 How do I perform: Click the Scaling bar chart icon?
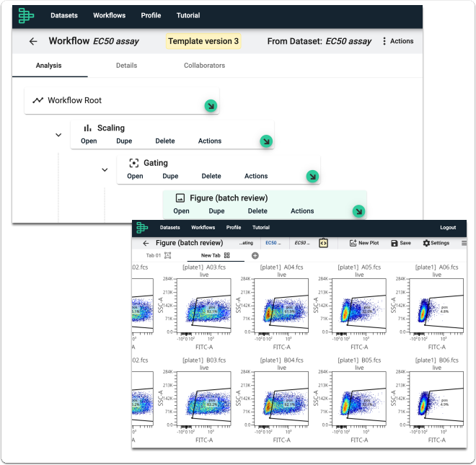point(87,128)
